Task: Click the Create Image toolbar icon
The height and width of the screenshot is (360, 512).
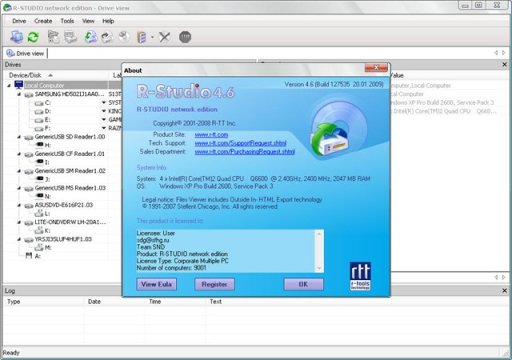Action: (x=107, y=37)
